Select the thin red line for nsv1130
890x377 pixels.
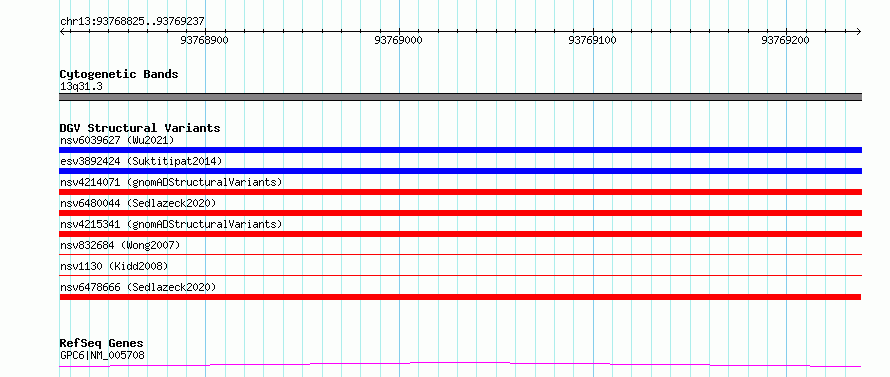(x=460, y=276)
